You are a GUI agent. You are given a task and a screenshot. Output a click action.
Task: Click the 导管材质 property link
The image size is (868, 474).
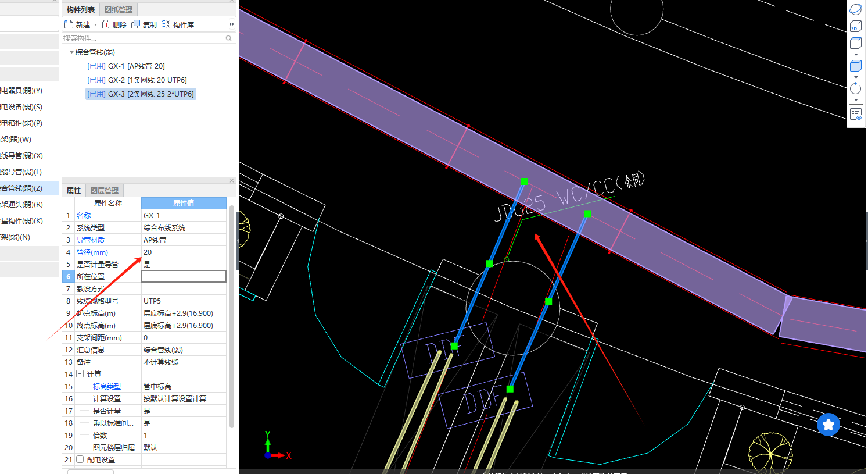[91, 240]
